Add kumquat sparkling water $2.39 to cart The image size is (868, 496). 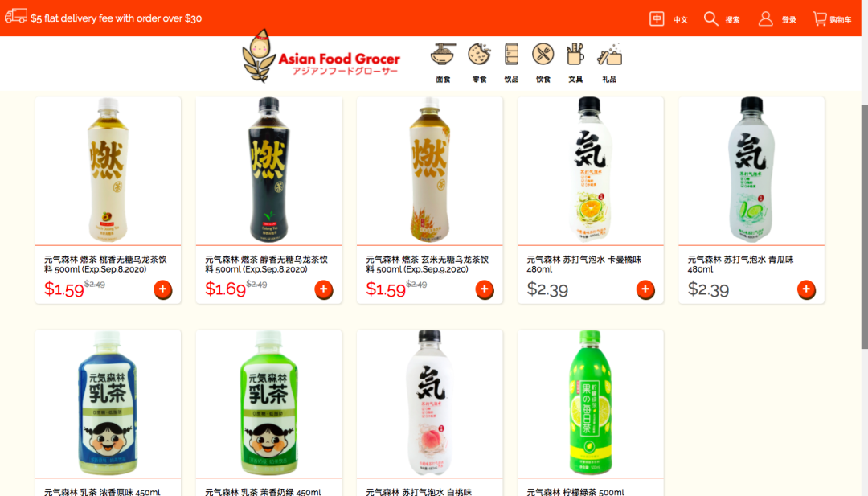click(645, 289)
